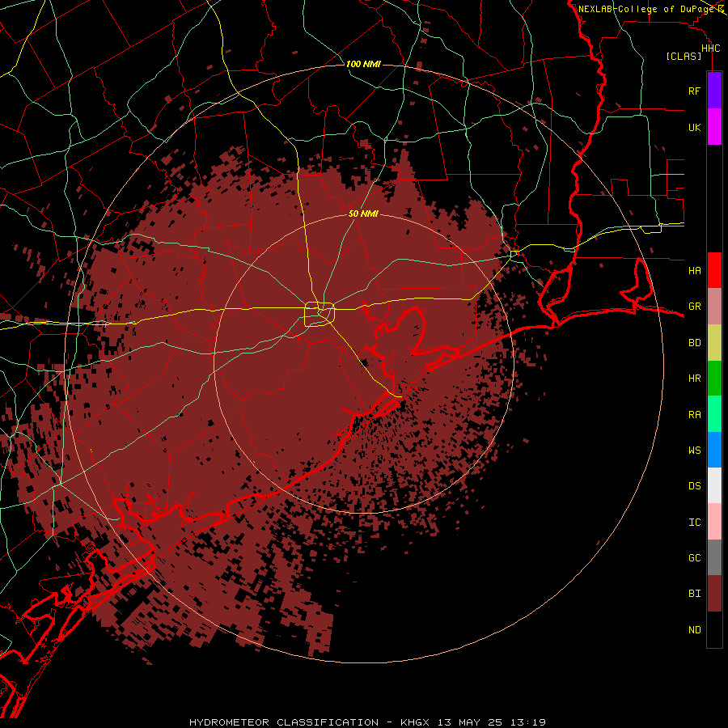Click the 'DS' legend label

(694, 486)
